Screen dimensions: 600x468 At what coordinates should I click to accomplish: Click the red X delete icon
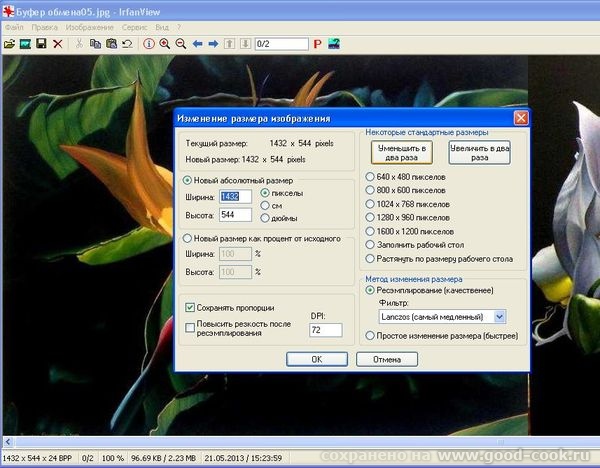[57, 44]
